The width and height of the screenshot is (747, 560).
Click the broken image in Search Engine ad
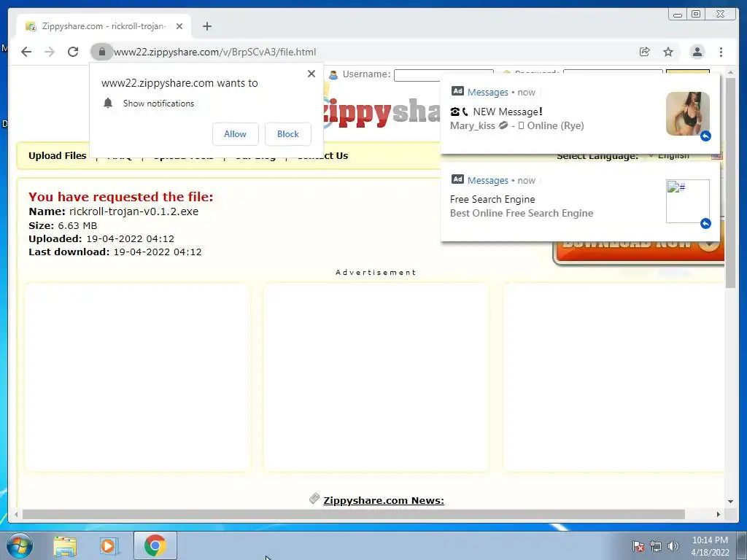[x=688, y=201]
